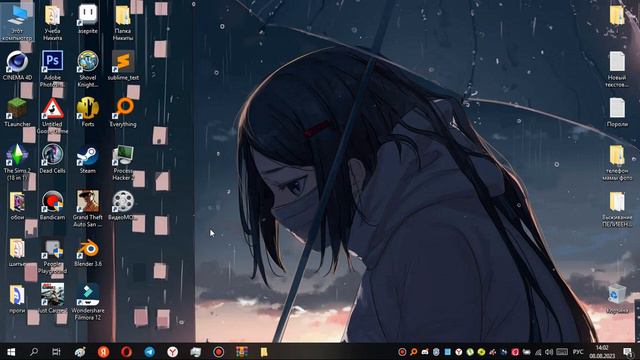Open the network status tray icon
Viewport: 640px width, 360px height.
tap(538, 351)
